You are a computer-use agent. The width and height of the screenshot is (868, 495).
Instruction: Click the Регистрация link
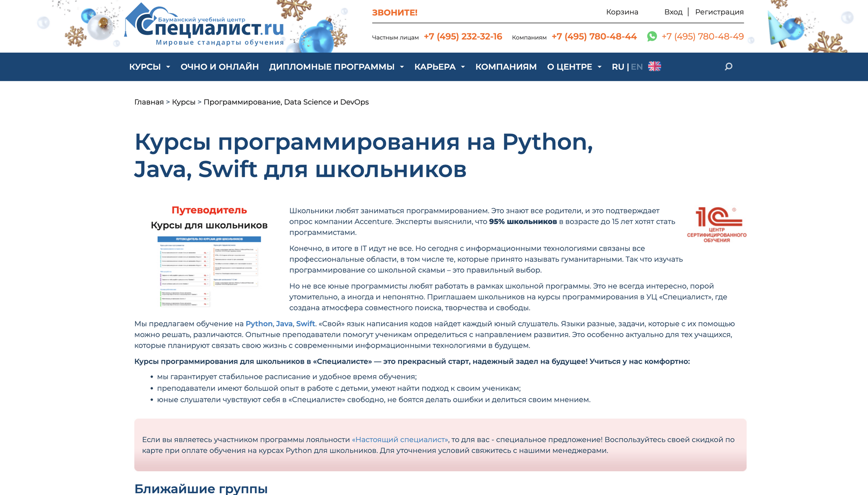point(719,12)
